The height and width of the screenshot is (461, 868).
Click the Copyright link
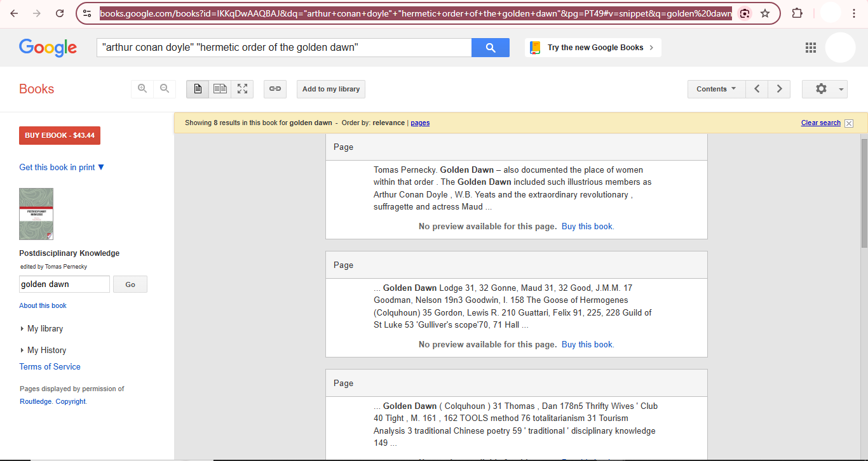point(71,401)
